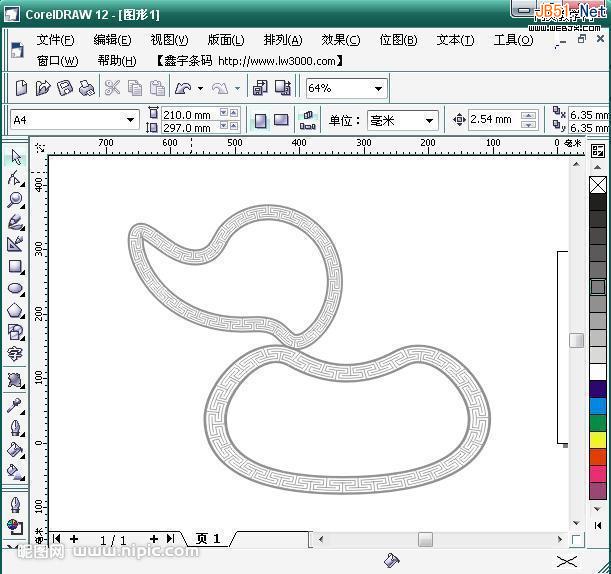The height and width of the screenshot is (574, 611).
Task: Open the units (毫米) dropdown
Action: click(x=429, y=120)
